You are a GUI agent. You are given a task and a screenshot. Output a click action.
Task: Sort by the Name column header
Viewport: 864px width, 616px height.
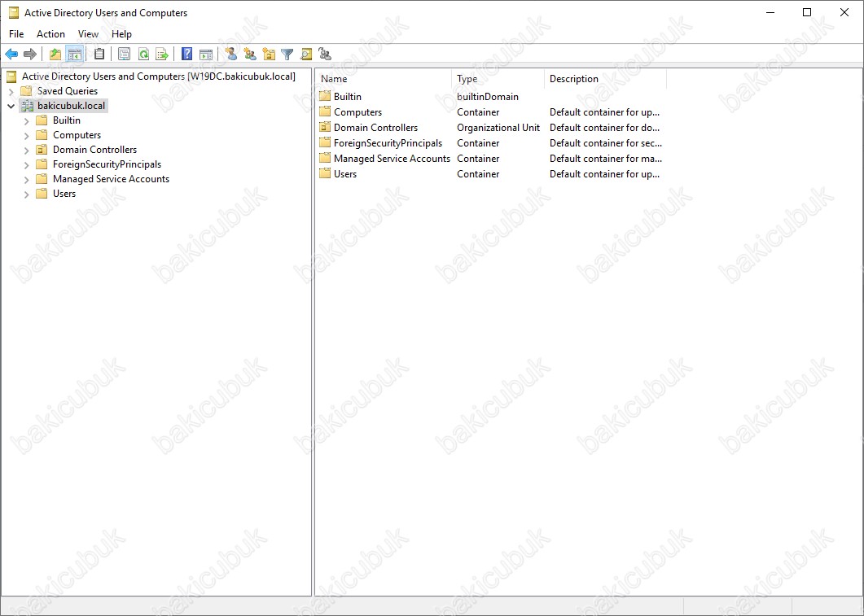[384, 79]
